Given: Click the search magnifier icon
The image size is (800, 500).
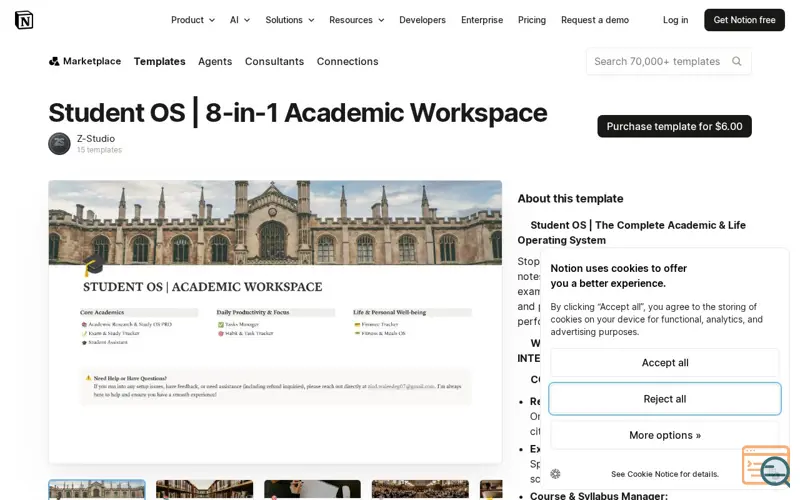Looking at the screenshot, I should coord(736,61).
